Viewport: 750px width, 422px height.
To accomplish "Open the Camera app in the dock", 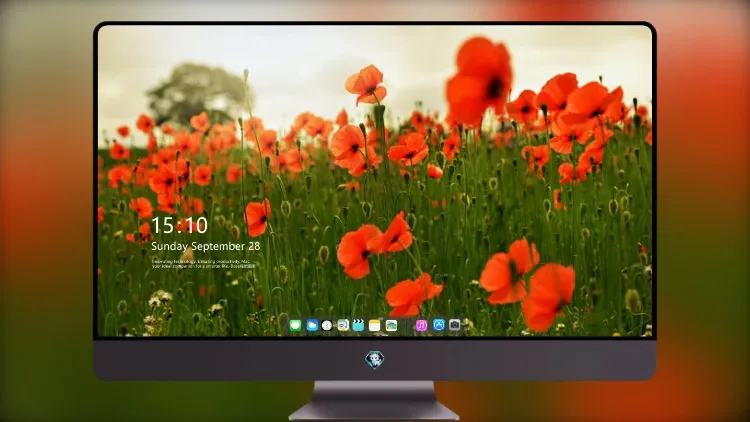I will (x=454, y=325).
